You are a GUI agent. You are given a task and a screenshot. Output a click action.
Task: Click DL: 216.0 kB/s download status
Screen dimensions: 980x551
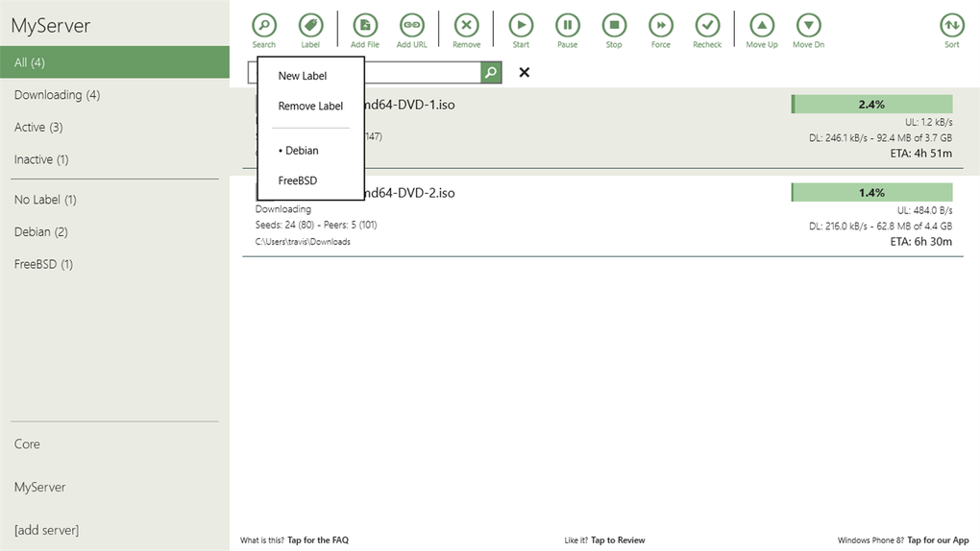pos(881,227)
